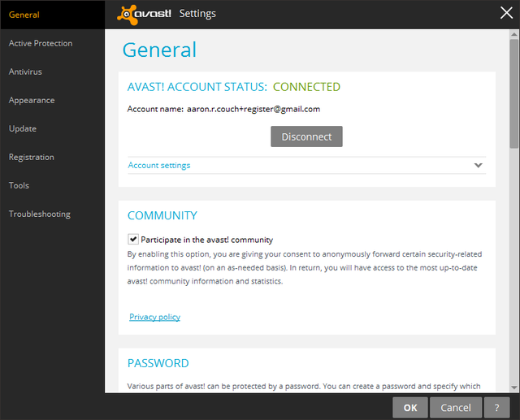
Task: Open the help question mark button
Action: [496, 407]
